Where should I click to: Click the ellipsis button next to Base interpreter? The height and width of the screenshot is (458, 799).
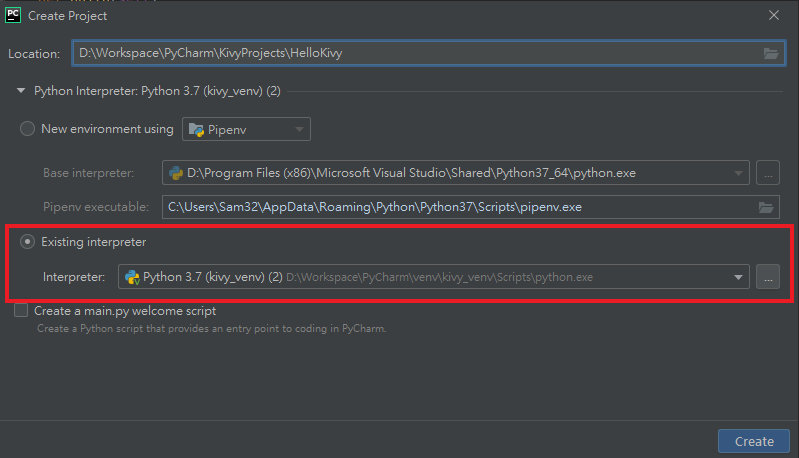tap(768, 173)
